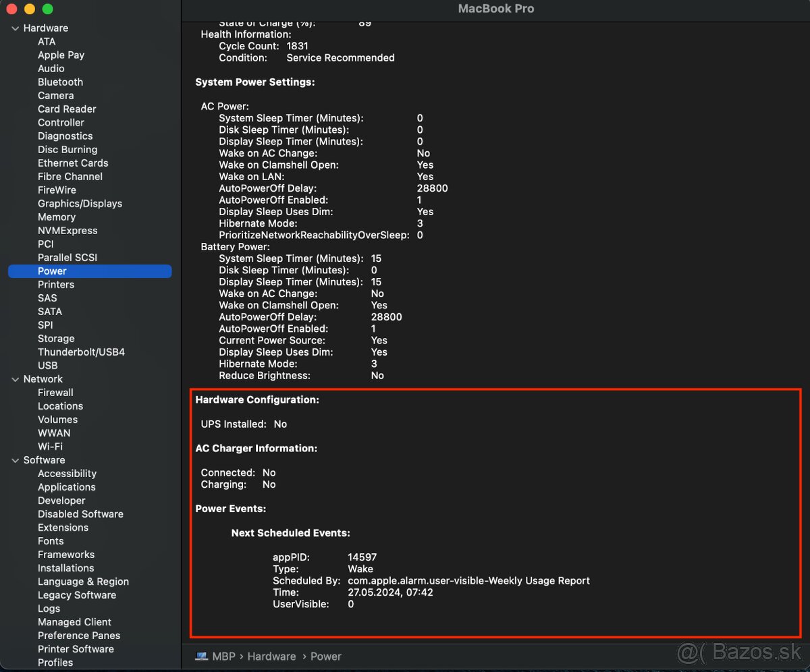Open the Bluetooth hardware entry

tap(60, 82)
